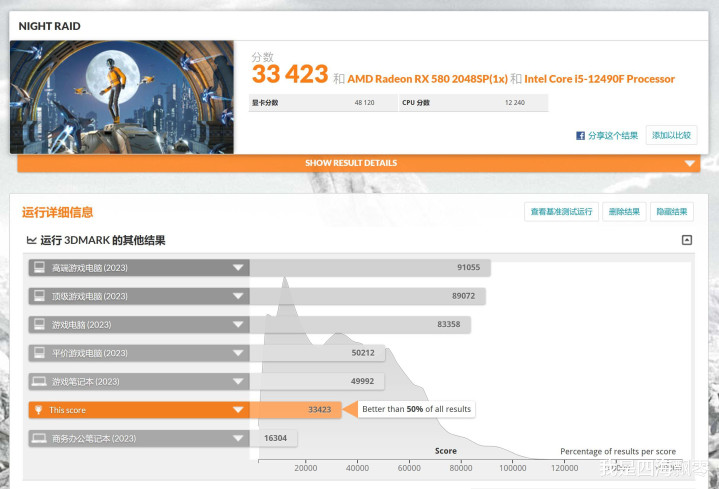Click the 运行详细信息 heading
Screen dimensions: 719x489
(x=57, y=212)
